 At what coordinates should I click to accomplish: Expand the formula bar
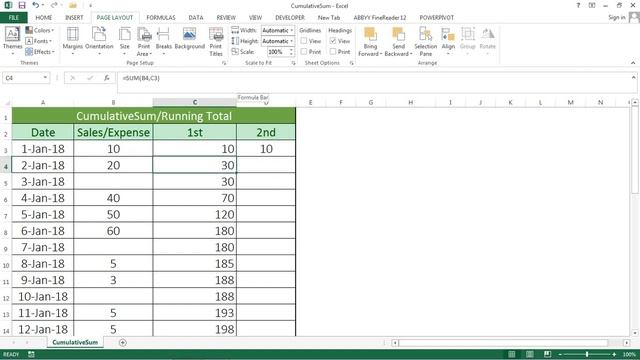[633, 77]
